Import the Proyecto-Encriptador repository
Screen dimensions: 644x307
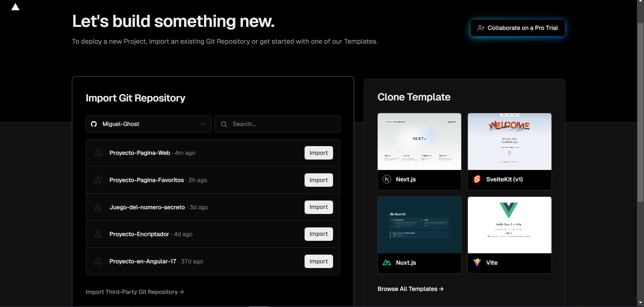pyautogui.click(x=319, y=234)
